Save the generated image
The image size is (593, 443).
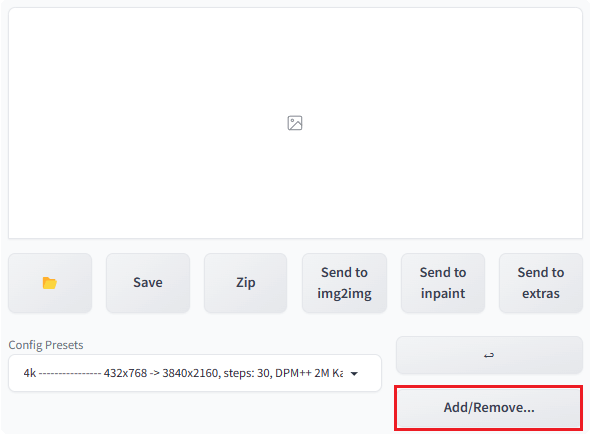[x=148, y=283]
